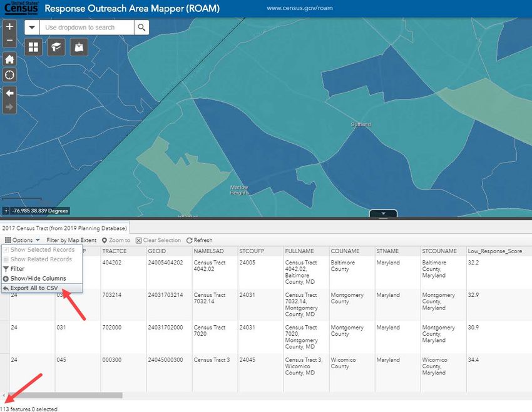This screenshot has width=532, height=412.
Task: Activate the My Location button
Action: [9, 75]
